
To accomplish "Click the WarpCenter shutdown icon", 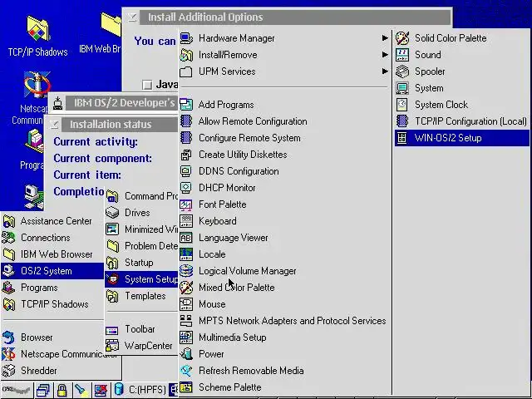I will click(x=101, y=390).
